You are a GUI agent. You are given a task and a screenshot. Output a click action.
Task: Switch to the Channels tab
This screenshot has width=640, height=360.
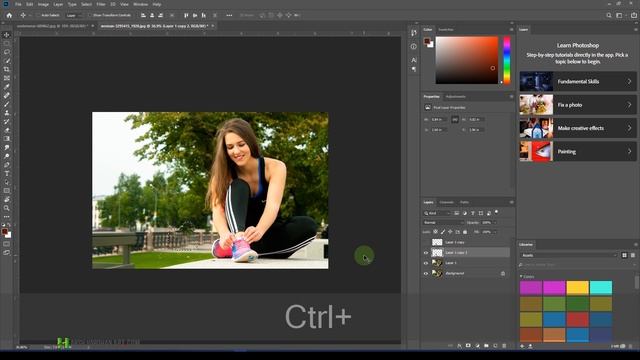(446, 202)
